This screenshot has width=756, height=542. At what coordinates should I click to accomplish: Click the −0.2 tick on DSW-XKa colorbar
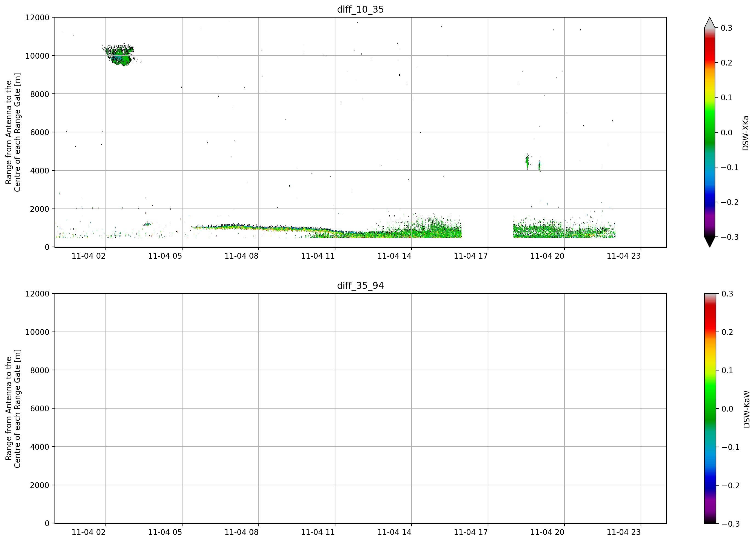pyautogui.click(x=729, y=202)
